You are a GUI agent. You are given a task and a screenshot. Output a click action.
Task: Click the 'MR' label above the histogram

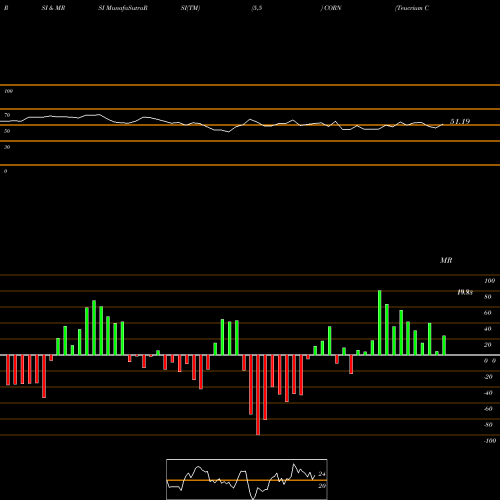pyautogui.click(x=446, y=260)
